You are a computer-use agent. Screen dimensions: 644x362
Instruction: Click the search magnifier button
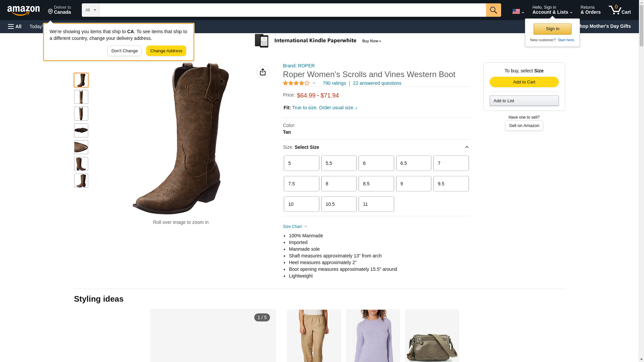point(493,10)
